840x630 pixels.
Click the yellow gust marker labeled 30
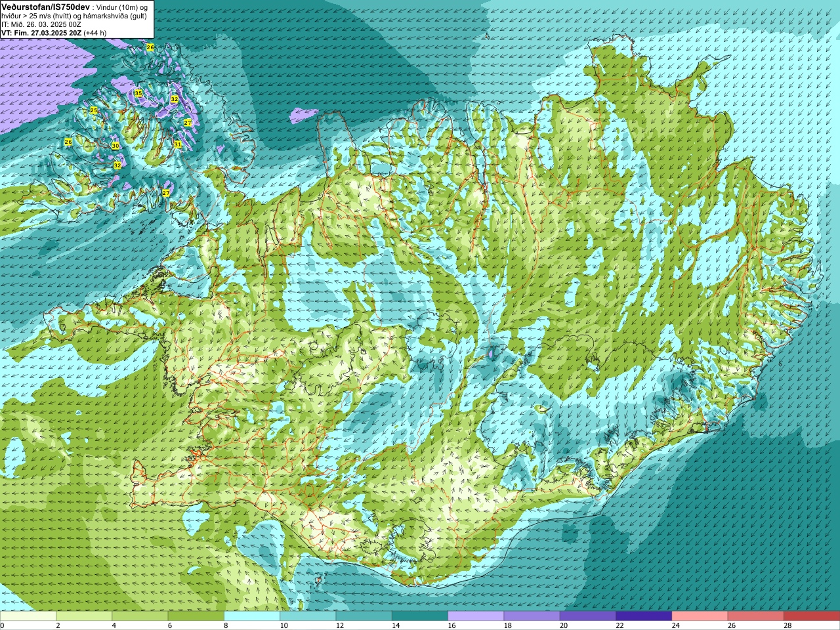[115, 146]
